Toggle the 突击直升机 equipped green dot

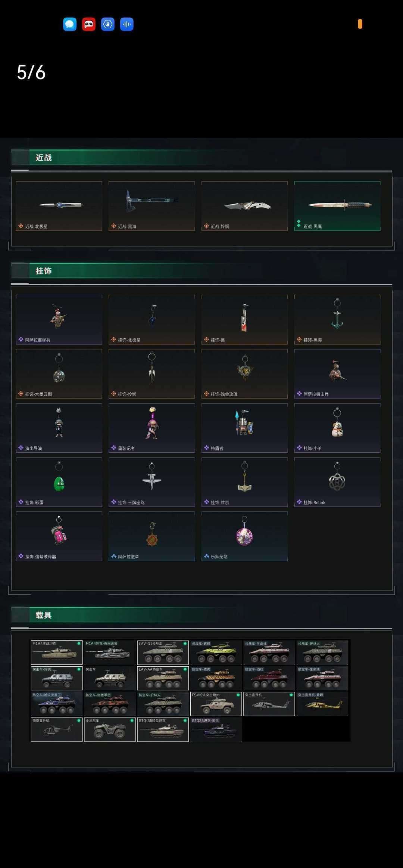coord(291,695)
